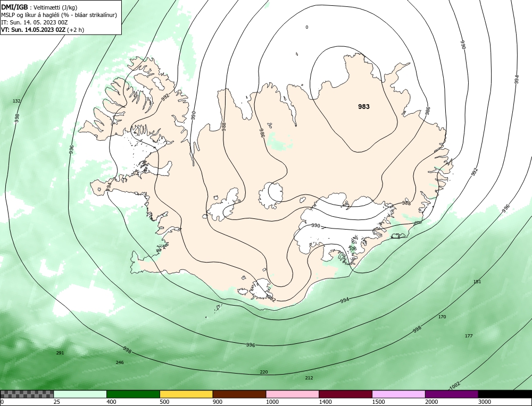Select the "VT: Sun. 14.05.2023 02Z (+2 h)" line
The height and width of the screenshot is (406, 532).
[x=43, y=30]
